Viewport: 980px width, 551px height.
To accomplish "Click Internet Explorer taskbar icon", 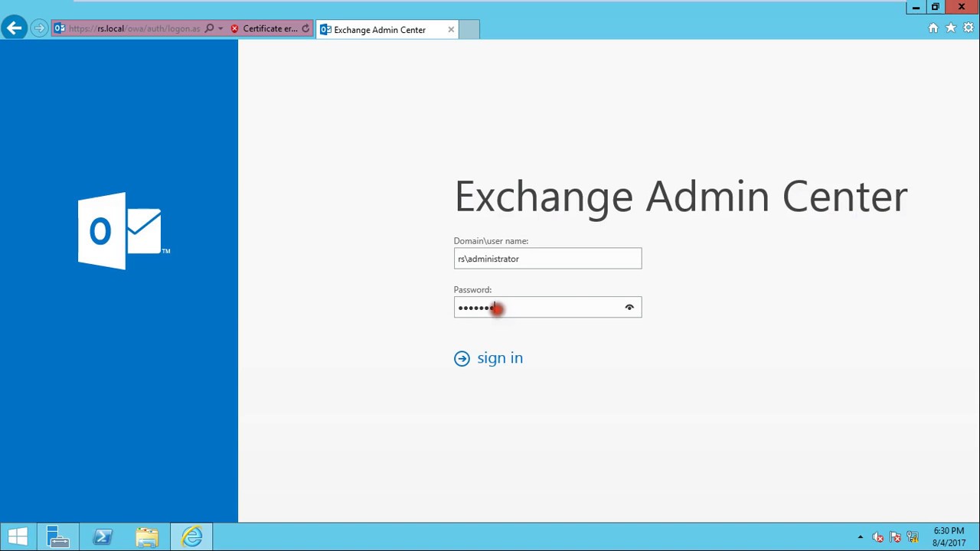I will [x=191, y=537].
